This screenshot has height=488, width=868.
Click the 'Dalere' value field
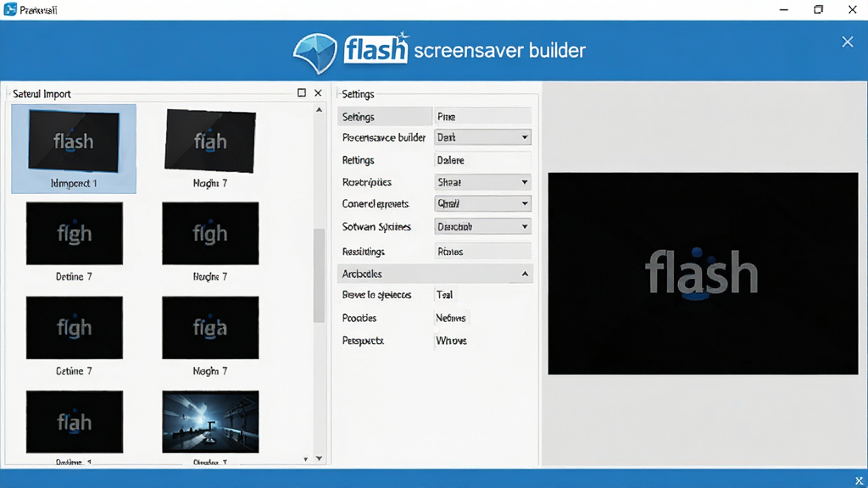point(482,160)
